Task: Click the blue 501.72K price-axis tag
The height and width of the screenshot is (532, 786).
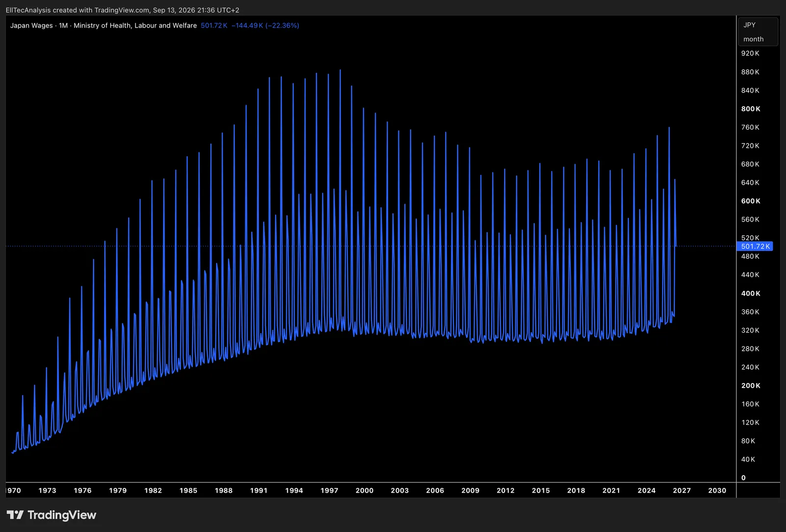Action: (755, 247)
